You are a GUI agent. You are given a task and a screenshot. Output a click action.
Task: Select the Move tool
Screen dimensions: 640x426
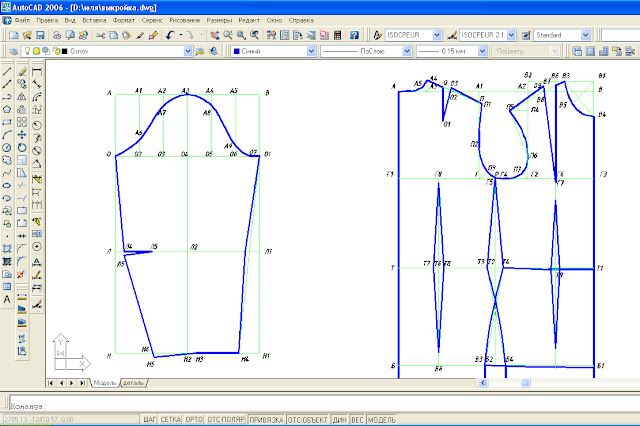click(22, 135)
